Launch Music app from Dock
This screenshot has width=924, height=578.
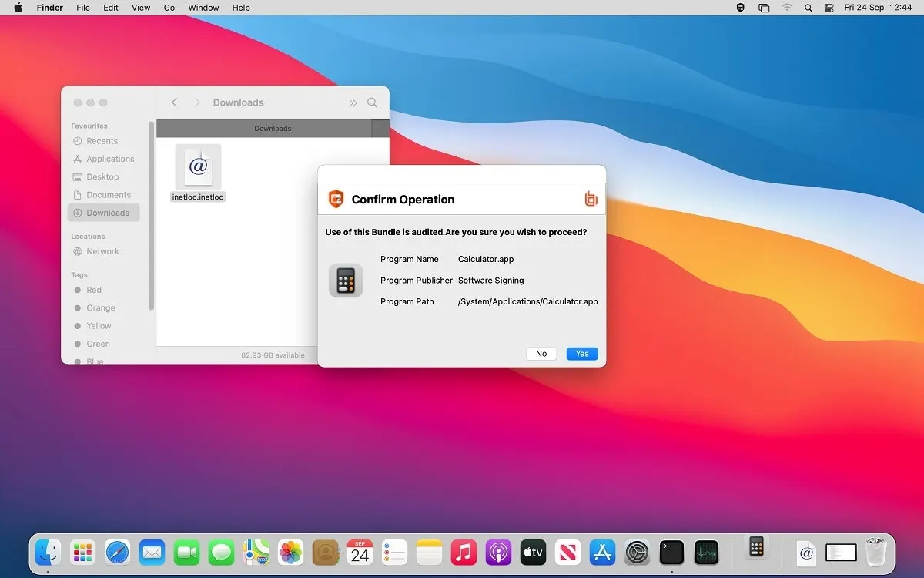click(464, 552)
